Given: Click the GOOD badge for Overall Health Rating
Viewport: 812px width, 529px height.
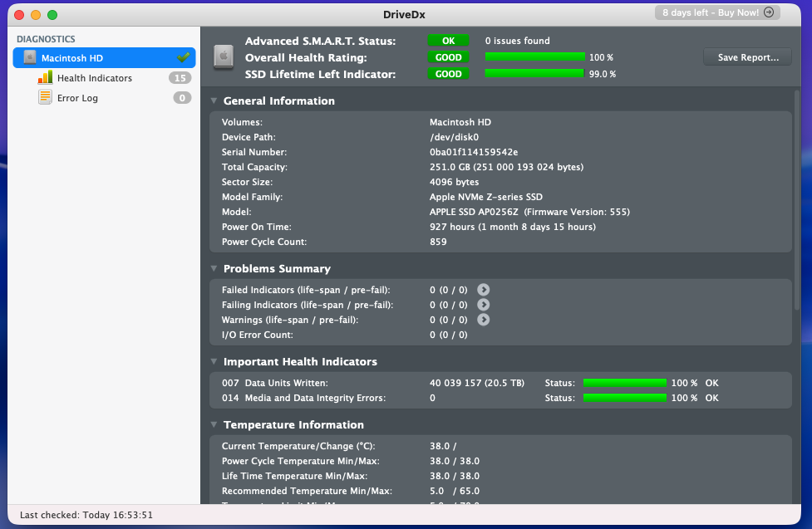Looking at the screenshot, I should 448,57.
